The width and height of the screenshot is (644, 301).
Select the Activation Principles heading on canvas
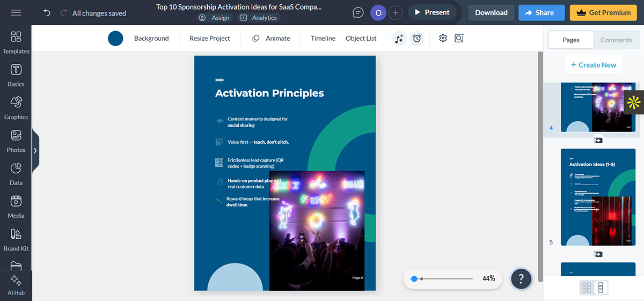click(x=269, y=93)
